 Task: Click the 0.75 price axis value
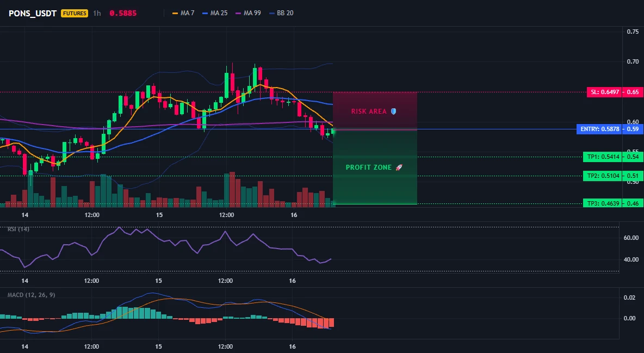click(x=633, y=32)
